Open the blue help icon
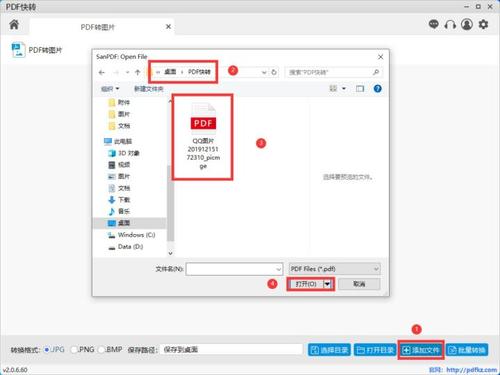Viewport: 500px width, 375px height. (x=377, y=88)
